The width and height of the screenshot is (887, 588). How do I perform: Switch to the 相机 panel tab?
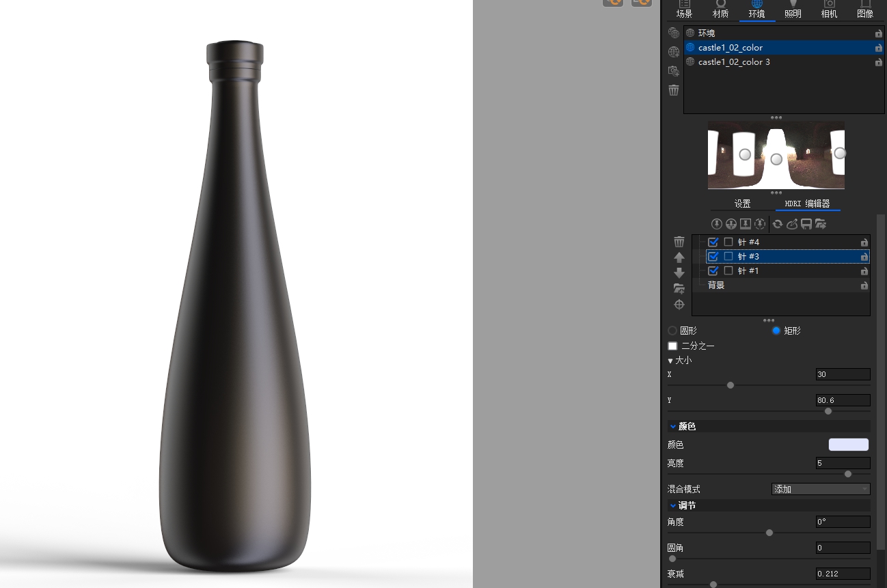pos(829,10)
